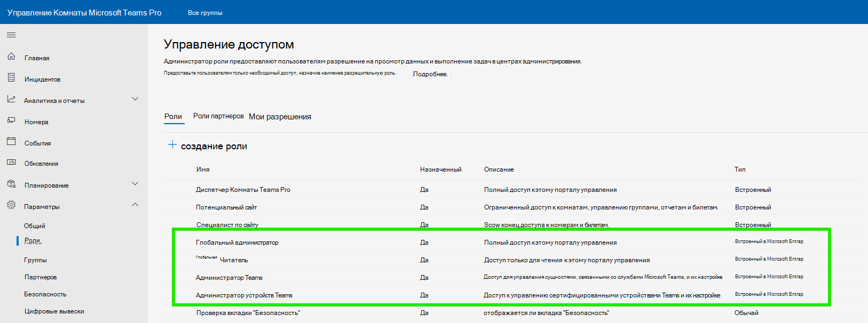
Task: Click the Планирование icon
Action: (x=11, y=184)
